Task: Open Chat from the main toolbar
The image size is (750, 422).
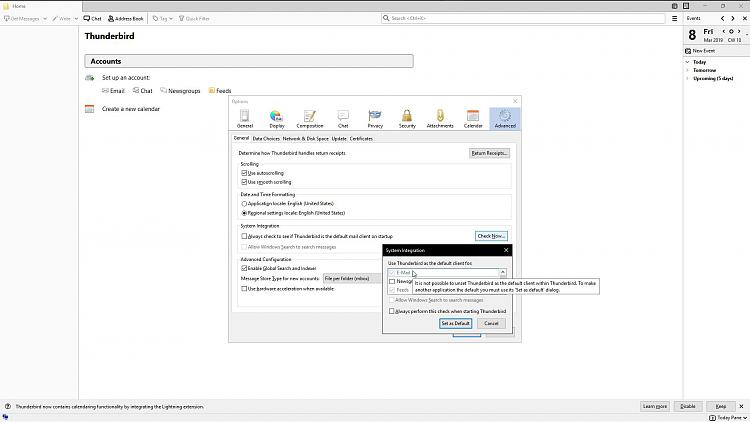Action: point(92,19)
